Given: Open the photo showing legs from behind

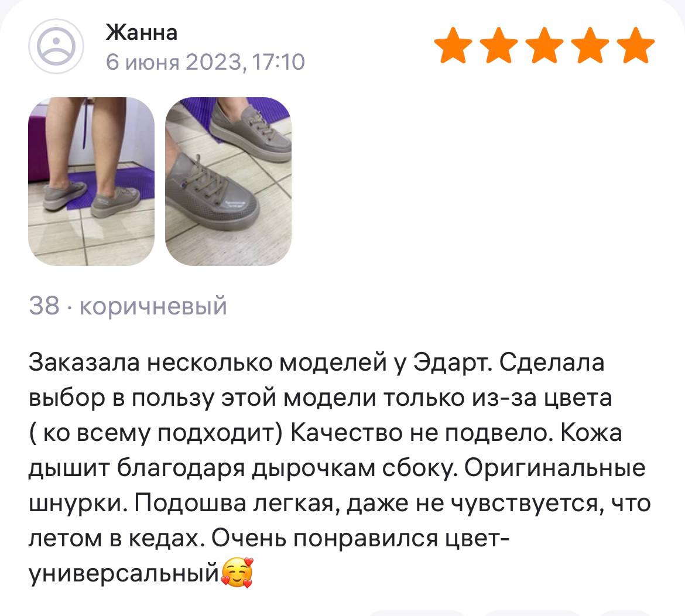Looking at the screenshot, I should click(x=91, y=182).
